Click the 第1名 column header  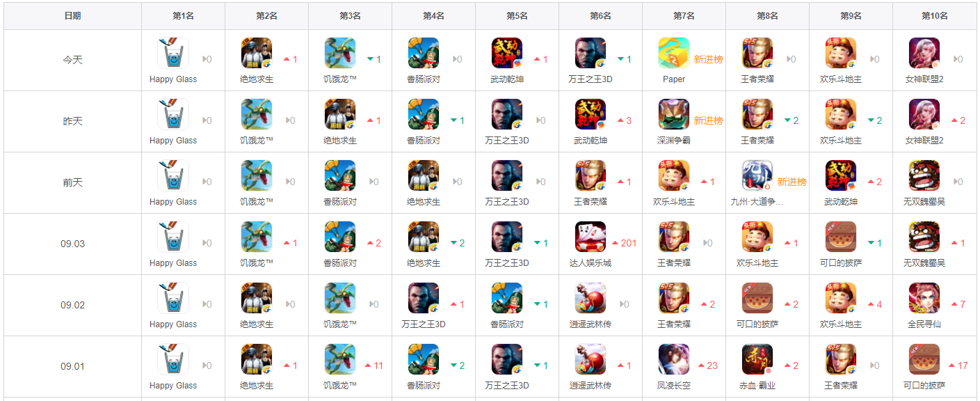click(x=184, y=15)
